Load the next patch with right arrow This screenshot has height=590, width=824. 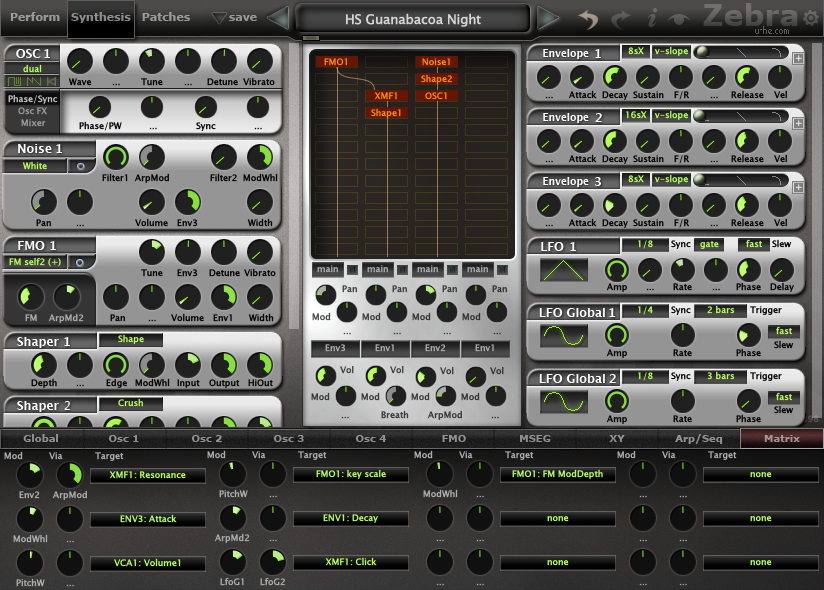(x=548, y=18)
